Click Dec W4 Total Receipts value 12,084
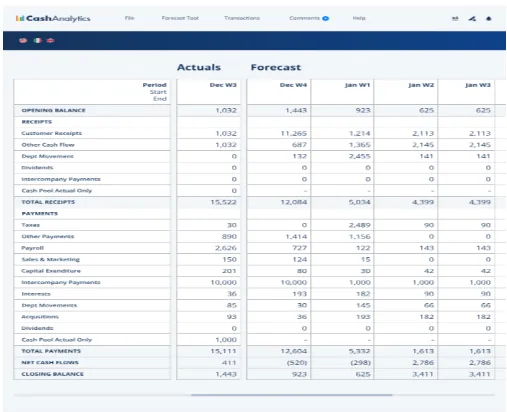The image size is (507, 412). [294, 202]
